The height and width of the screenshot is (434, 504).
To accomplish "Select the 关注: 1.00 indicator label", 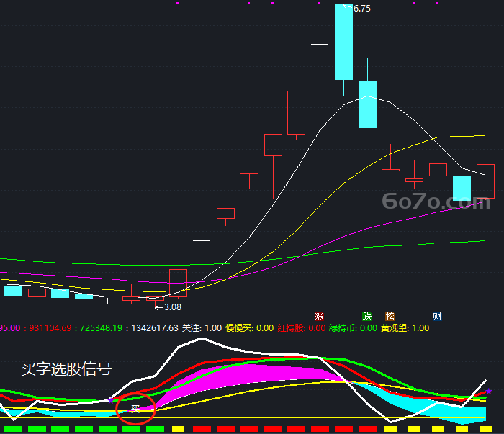I will [x=202, y=328].
